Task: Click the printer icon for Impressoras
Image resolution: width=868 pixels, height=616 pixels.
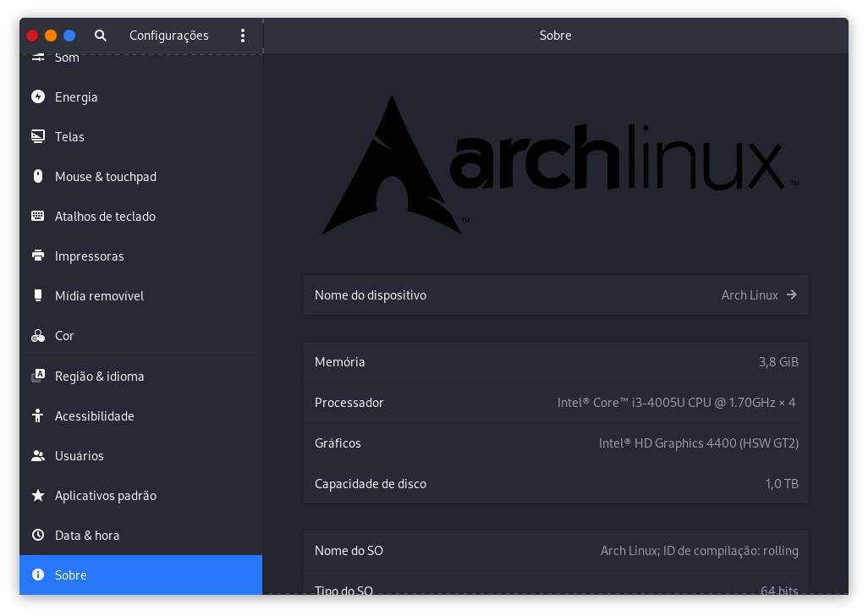Action: click(37, 256)
